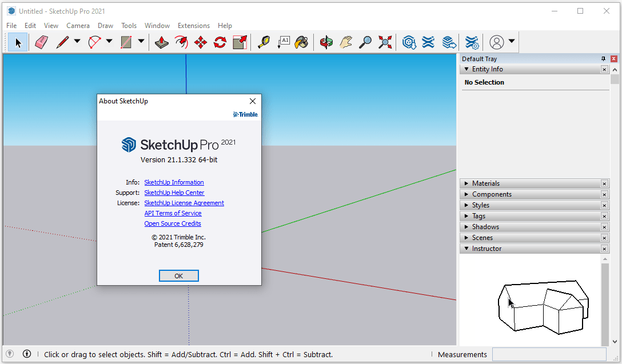Image resolution: width=622 pixels, height=364 pixels.
Task: Select the Line pencil tool
Action: 63,42
